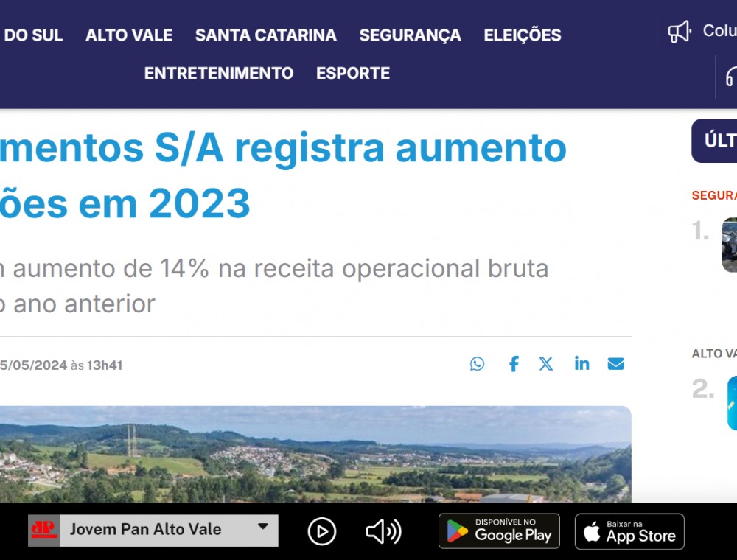Go to the ELEIÇÕES section
The height and width of the screenshot is (560, 737).
point(523,35)
